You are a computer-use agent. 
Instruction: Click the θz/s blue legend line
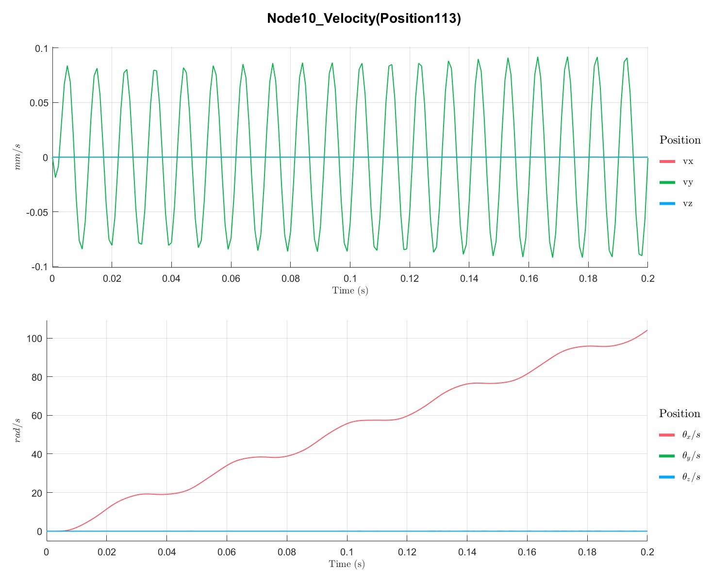point(667,477)
